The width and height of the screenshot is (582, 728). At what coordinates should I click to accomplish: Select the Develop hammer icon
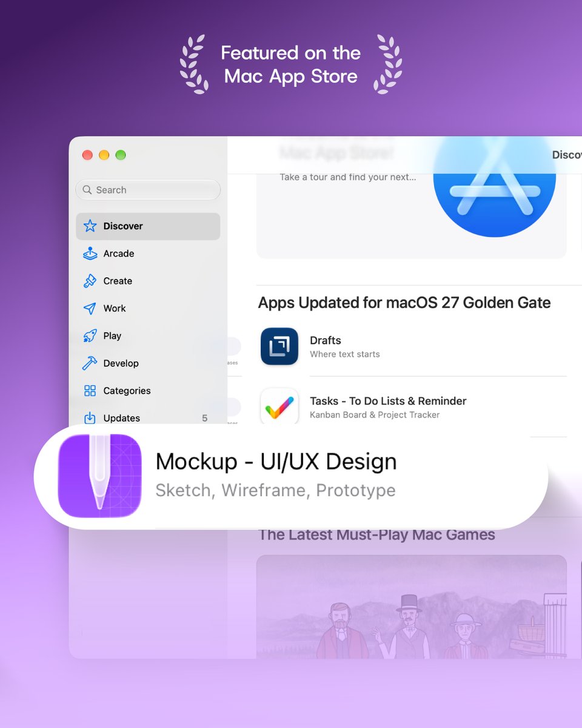click(x=90, y=363)
